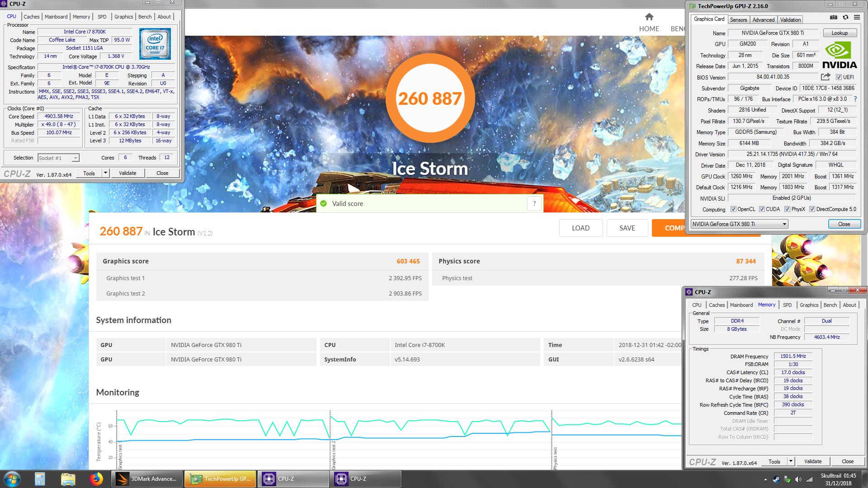
Task: Click the GPU-Z title bar app icon
Action: (x=693, y=6)
